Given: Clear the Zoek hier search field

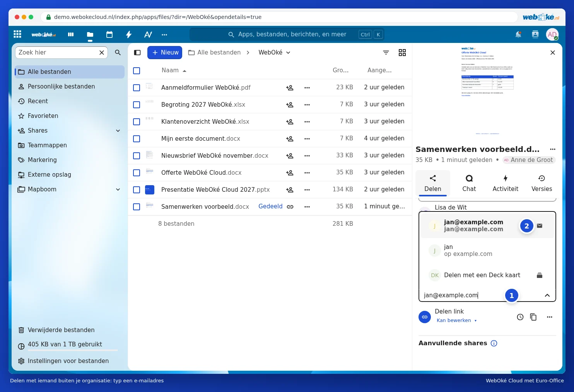Looking at the screenshot, I should pos(102,53).
